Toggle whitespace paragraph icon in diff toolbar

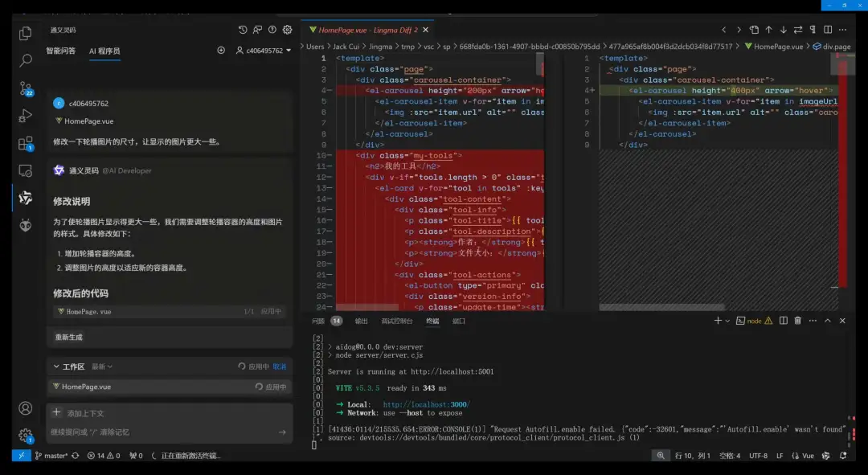813,30
